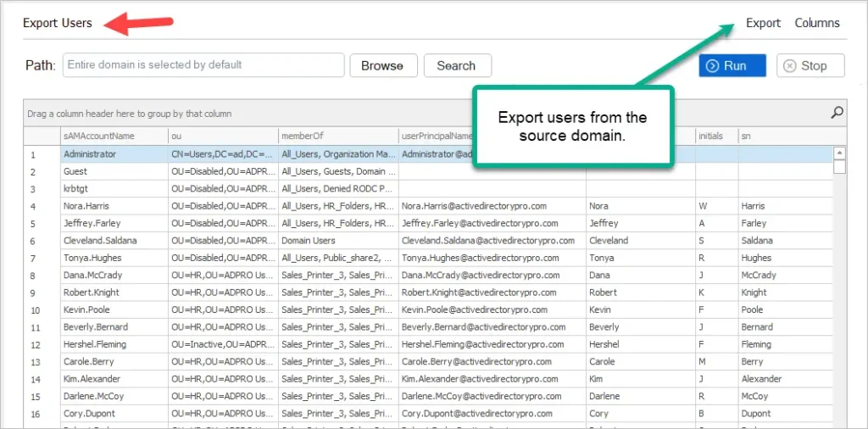Viewport: 868px width, 429px height.
Task: Click the surname cell Bernard
Action: pos(786,326)
